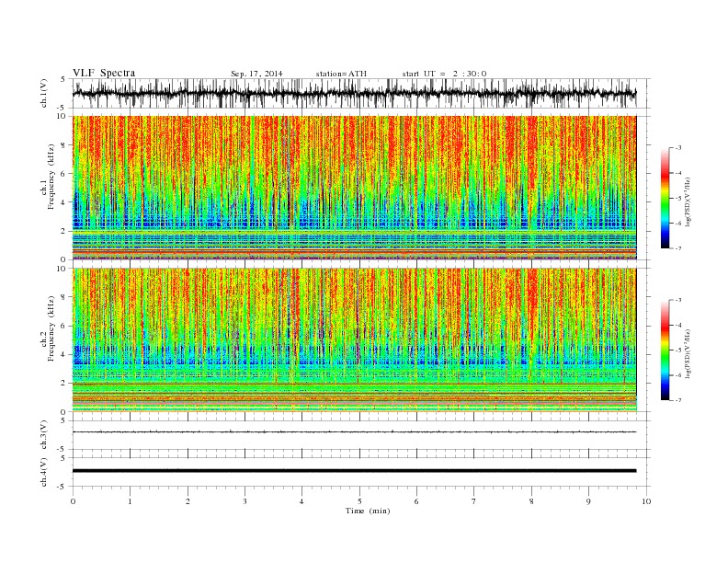This screenshot has height=563, width=728.
Task: Click inside the ch.1 spectrogram panel
Action: pyautogui.click(x=354, y=188)
